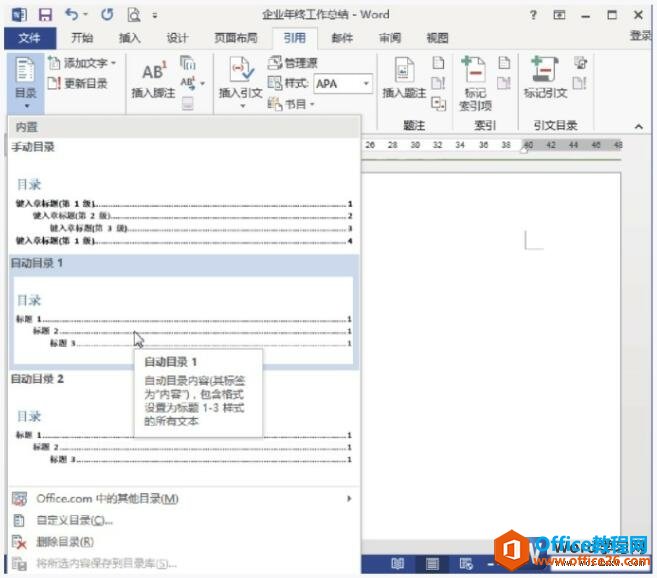
Task: Click the Word zoom out minus button
Action: [491, 565]
